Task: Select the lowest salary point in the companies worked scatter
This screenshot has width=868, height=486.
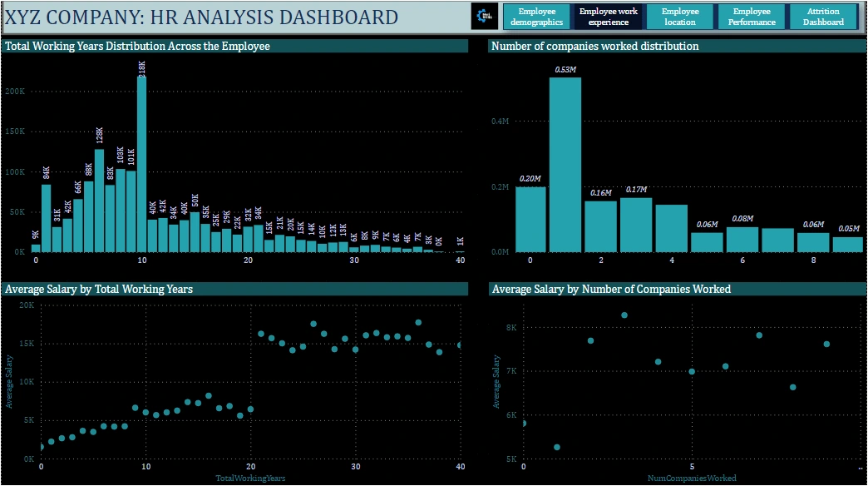Action: (557, 447)
